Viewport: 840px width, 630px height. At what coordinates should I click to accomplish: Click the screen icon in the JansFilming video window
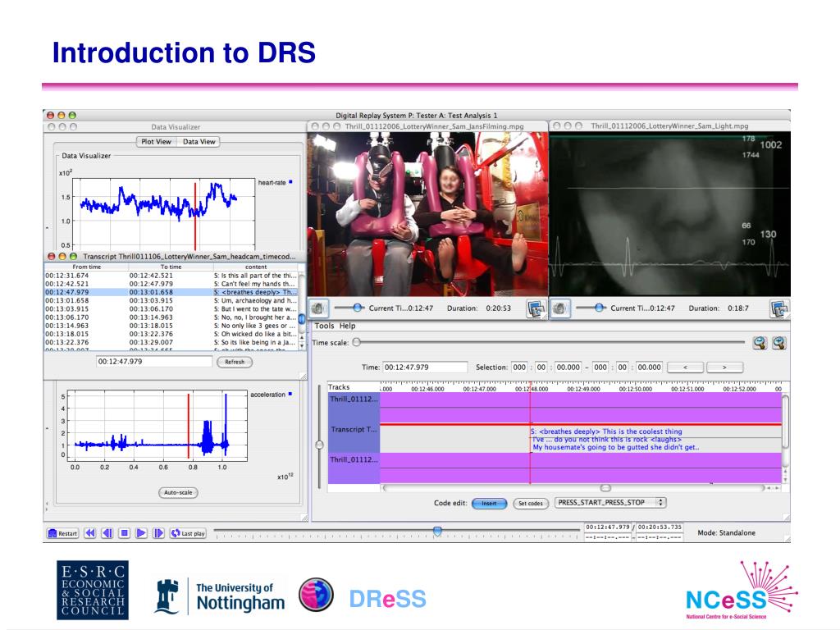(x=536, y=308)
